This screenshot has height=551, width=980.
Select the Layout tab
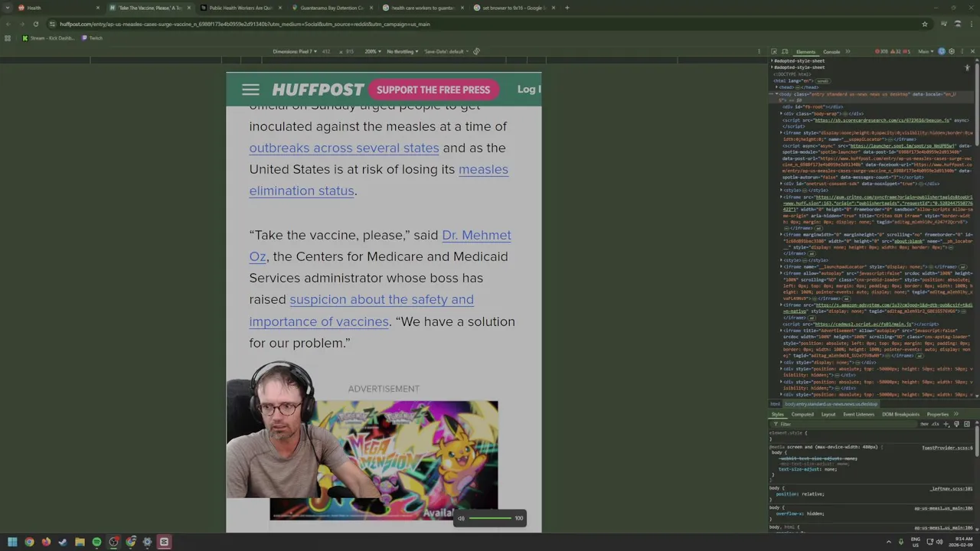click(828, 414)
